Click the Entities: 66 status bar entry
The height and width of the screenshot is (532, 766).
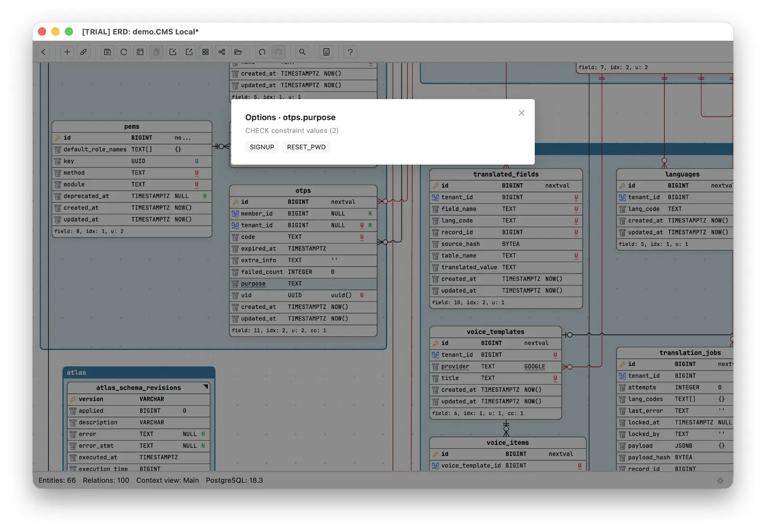click(57, 480)
